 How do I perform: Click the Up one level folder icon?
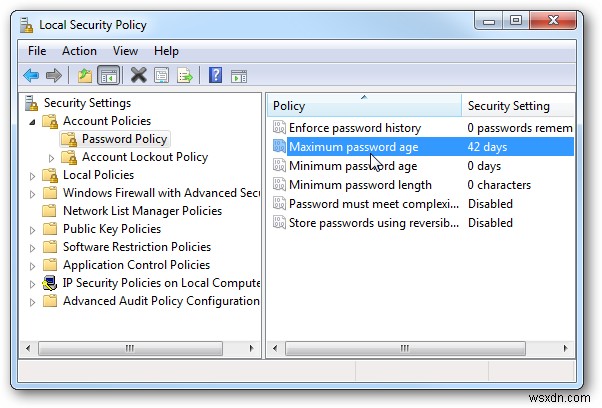click(x=85, y=75)
